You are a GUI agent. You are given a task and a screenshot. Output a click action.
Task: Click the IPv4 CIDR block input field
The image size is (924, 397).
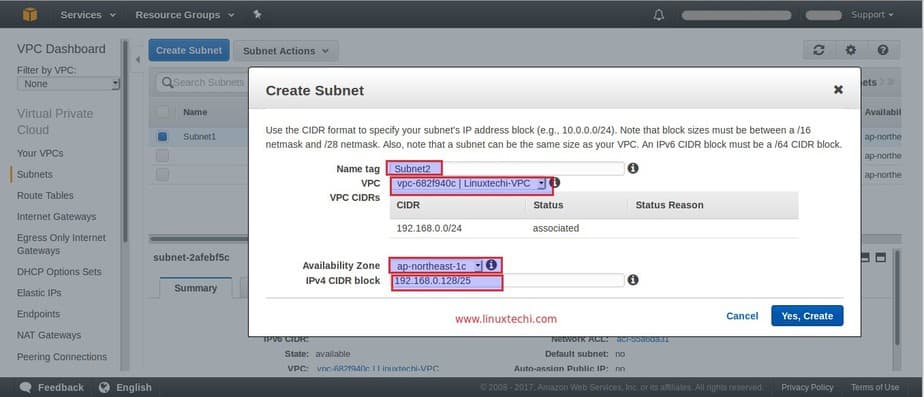coord(508,280)
